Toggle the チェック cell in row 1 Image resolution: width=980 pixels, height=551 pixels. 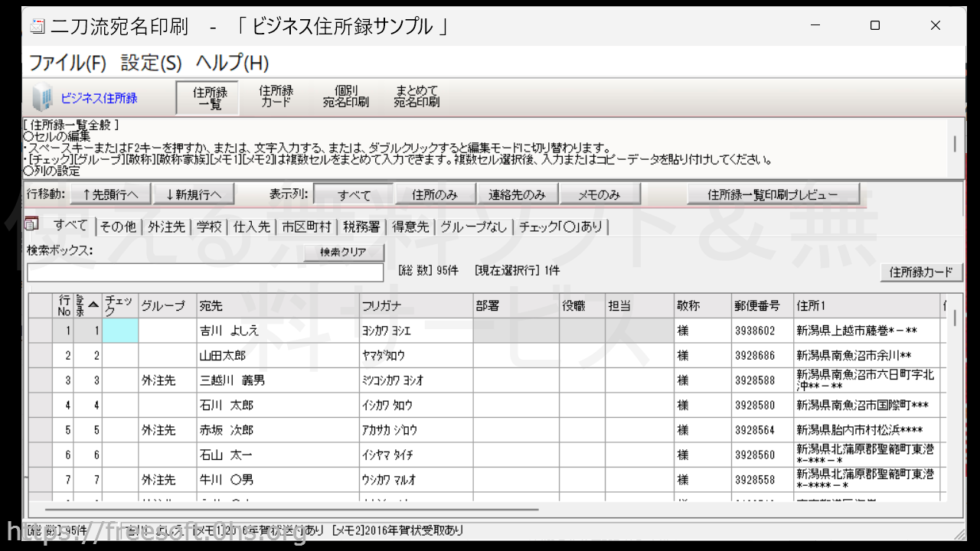pyautogui.click(x=120, y=331)
